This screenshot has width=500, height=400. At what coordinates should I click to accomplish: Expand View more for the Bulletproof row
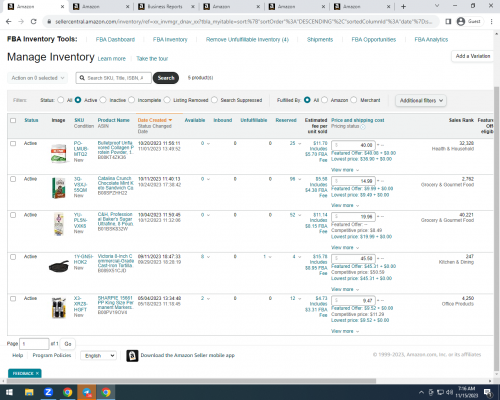point(345,170)
